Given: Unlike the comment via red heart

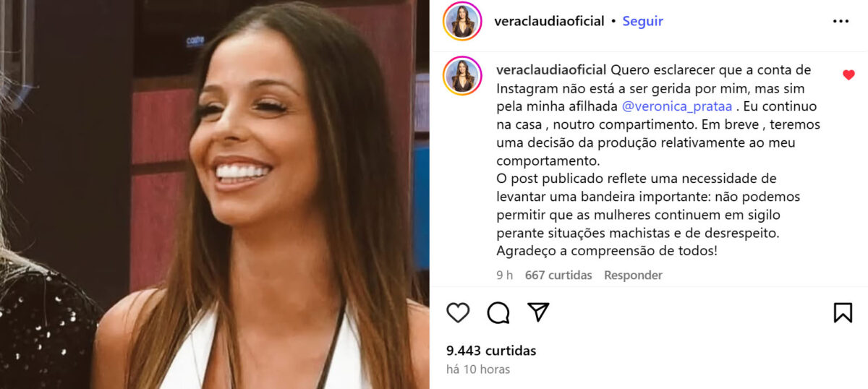Looking at the screenshot, I should coord(848,74).
